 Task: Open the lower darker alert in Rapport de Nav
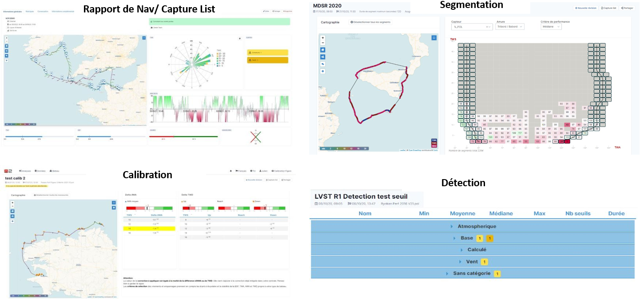click(267, 60)
